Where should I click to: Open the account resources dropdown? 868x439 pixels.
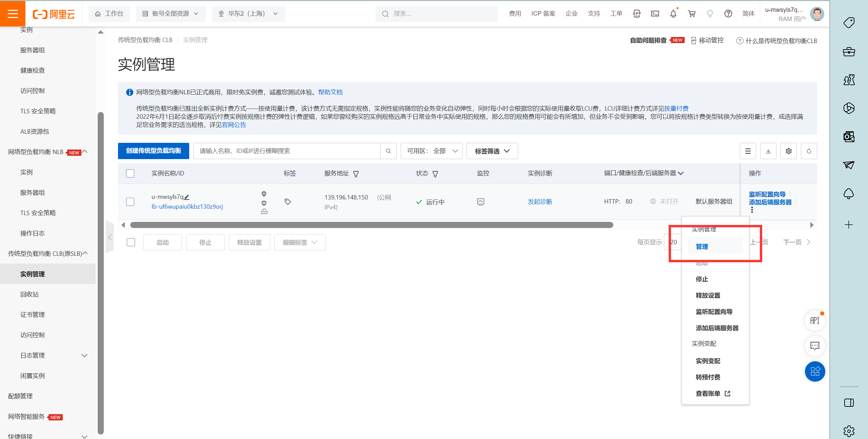171,14
